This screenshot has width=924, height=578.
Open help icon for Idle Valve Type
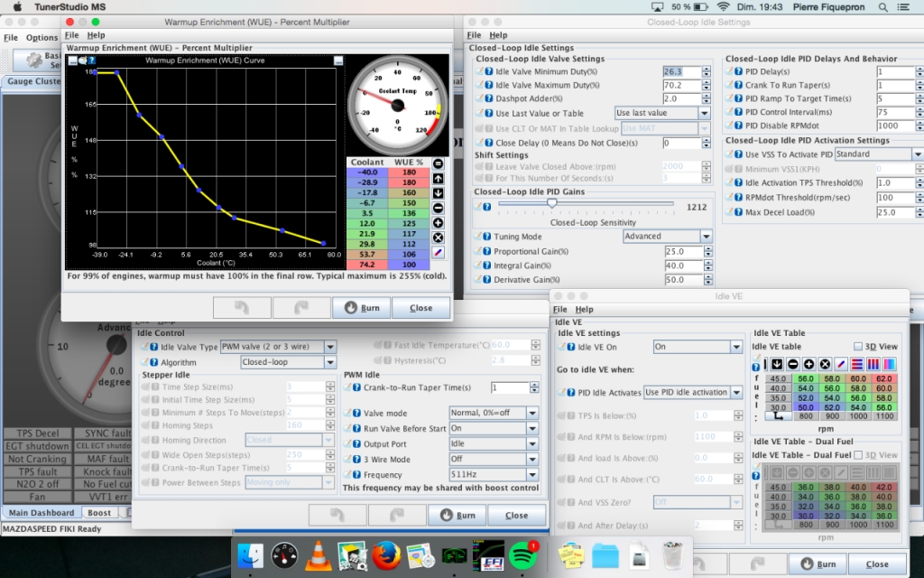[x=153, y=347]
